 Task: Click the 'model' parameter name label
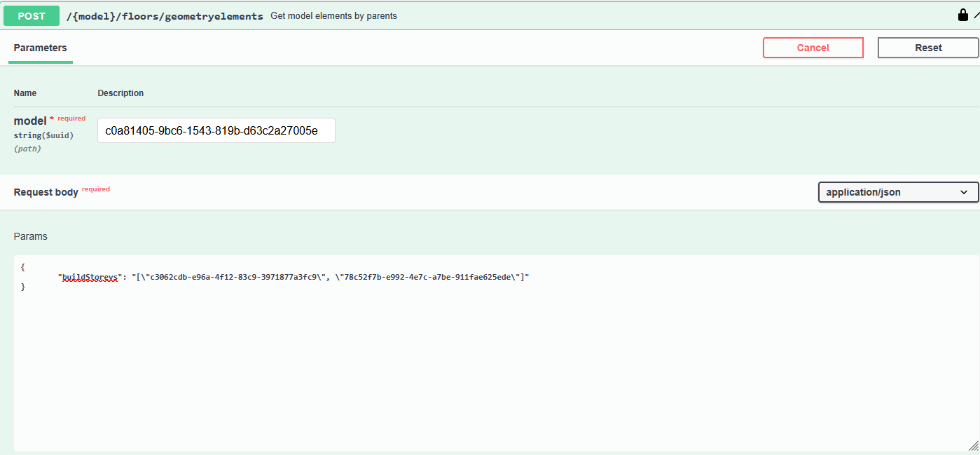pyautogui.click(x=30, y=121)
